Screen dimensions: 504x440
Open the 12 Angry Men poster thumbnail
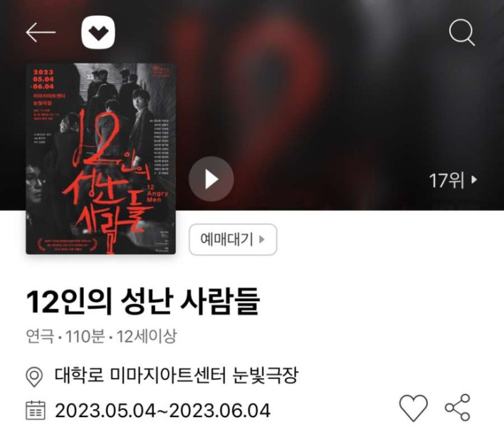101,159
